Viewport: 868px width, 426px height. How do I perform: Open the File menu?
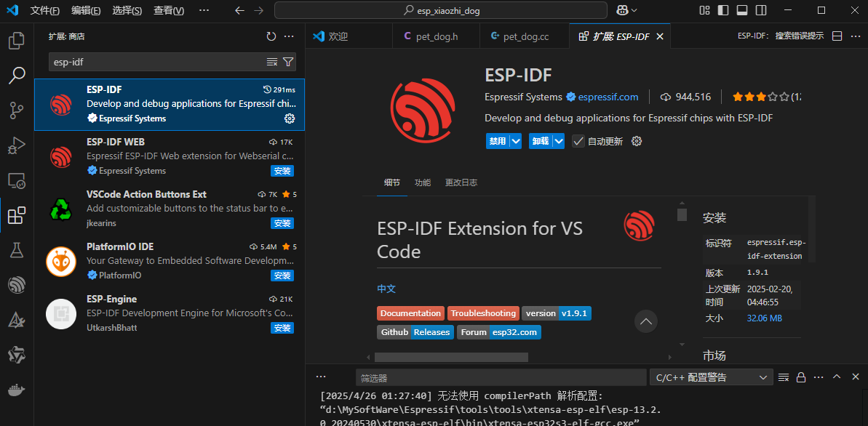[x=45, y=10]
